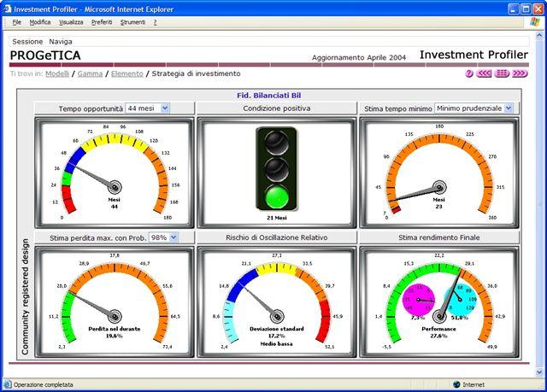Click the magenta mini gauge showing 7,3%

[x=418, y=300]
